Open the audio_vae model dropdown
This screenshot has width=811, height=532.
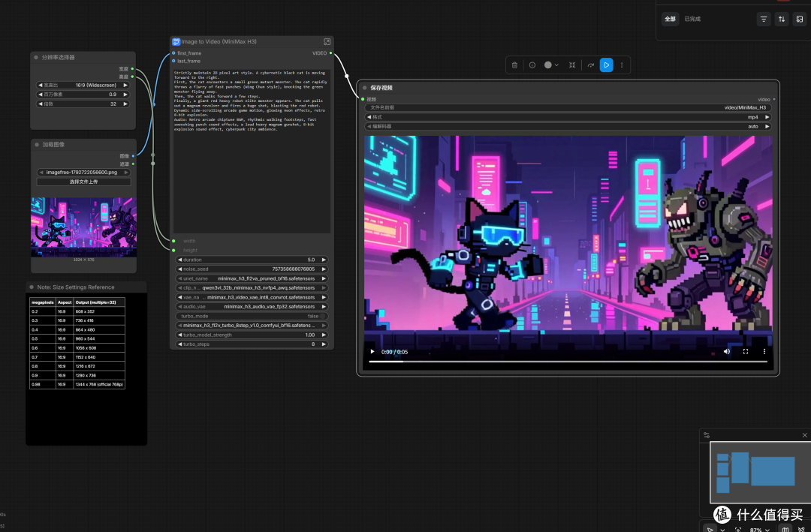coord(252,307)
